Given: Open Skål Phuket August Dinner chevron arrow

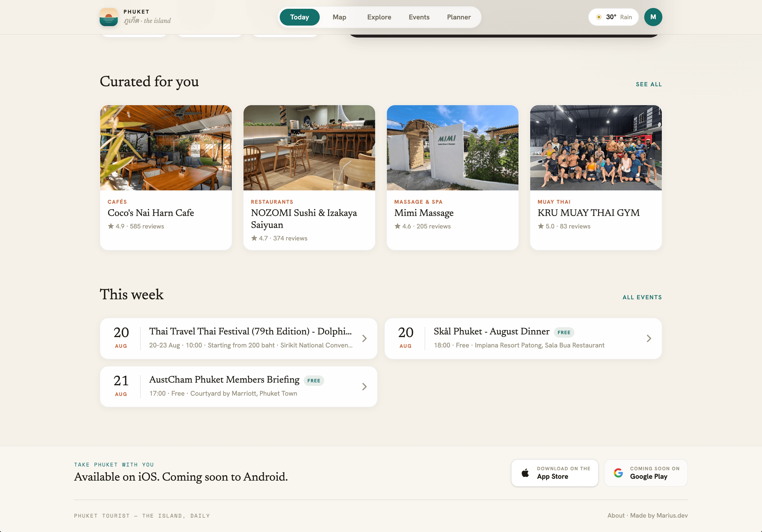Looking at the screenshot, I should [x=649, y=338].
